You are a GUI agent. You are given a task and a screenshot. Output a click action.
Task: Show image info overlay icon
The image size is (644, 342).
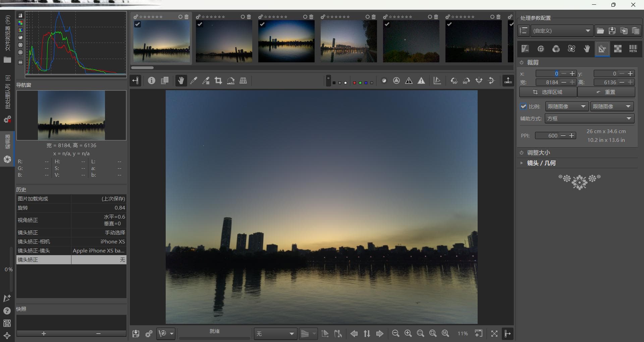[152, 81]
